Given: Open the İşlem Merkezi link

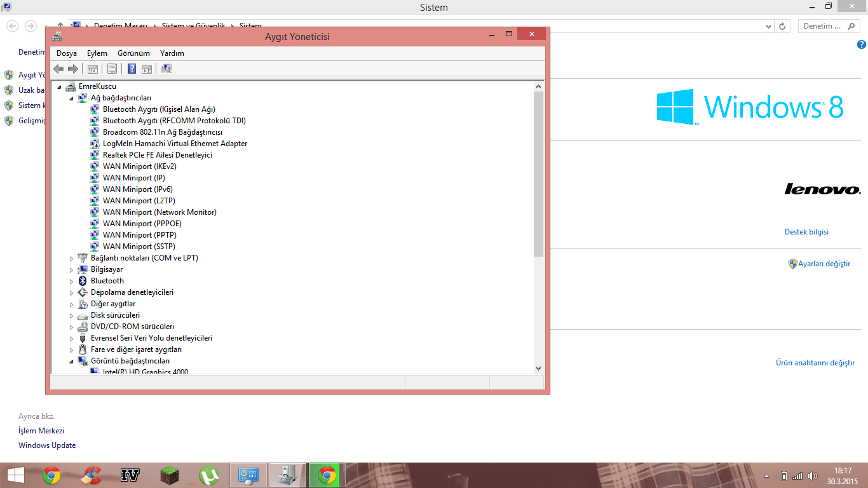Looking at the screenshot, I should coord(41,431).
